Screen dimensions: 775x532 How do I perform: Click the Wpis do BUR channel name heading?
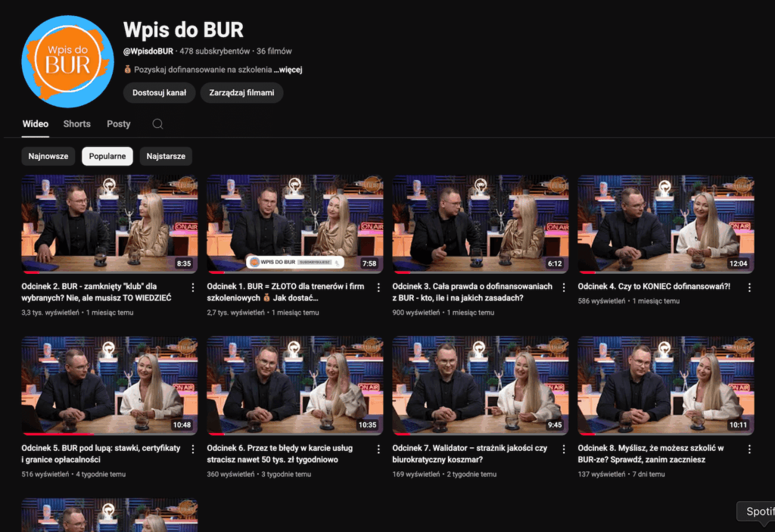[x=183, y=30]
